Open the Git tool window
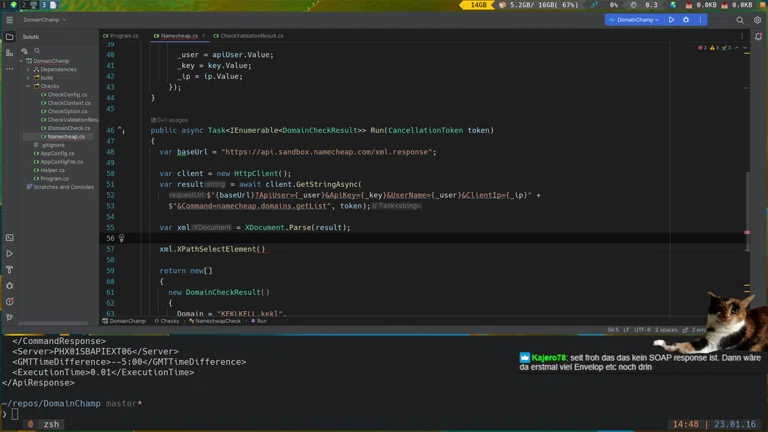Viewport: 768px width, 432px height. tap(9, 317)
